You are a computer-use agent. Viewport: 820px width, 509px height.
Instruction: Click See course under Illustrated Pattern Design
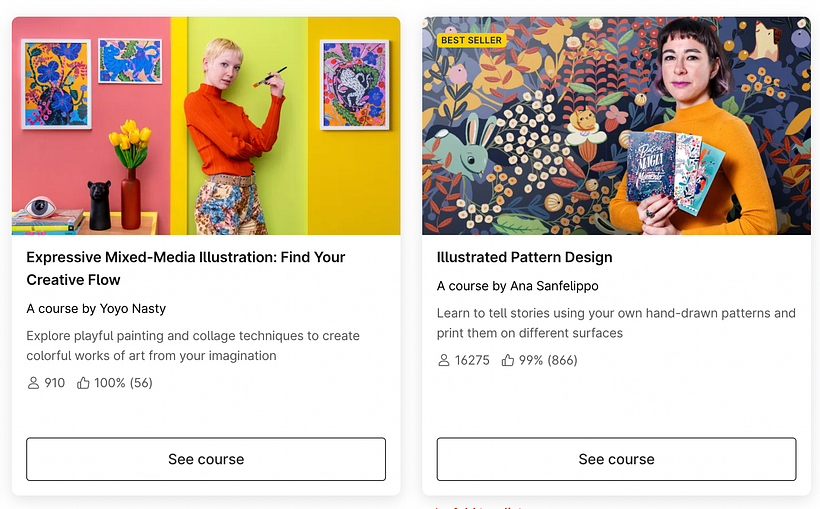pyautogui.click(x=617, y=459)
